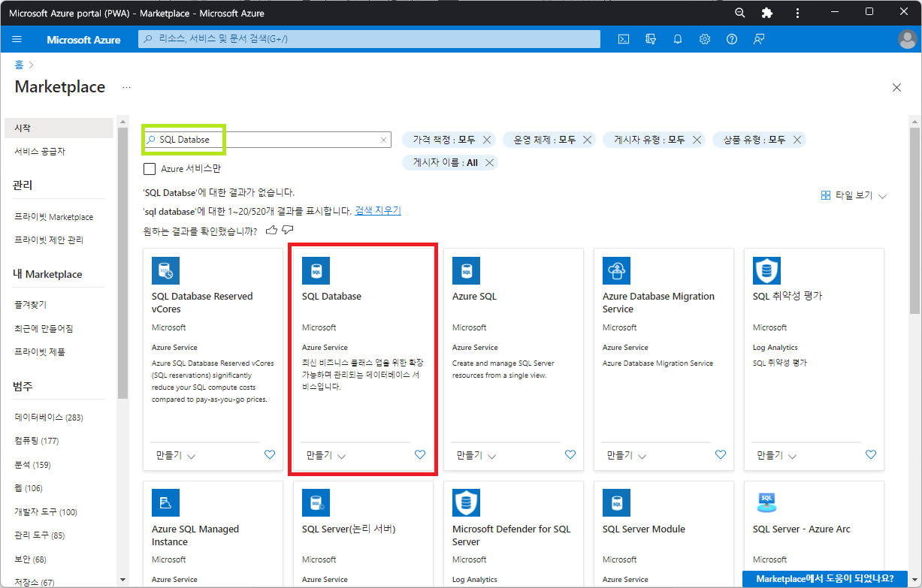Click the thumbs up feedback icon
Image resolution: width=922 pixels, height=588 pixels.
point(271,230)
